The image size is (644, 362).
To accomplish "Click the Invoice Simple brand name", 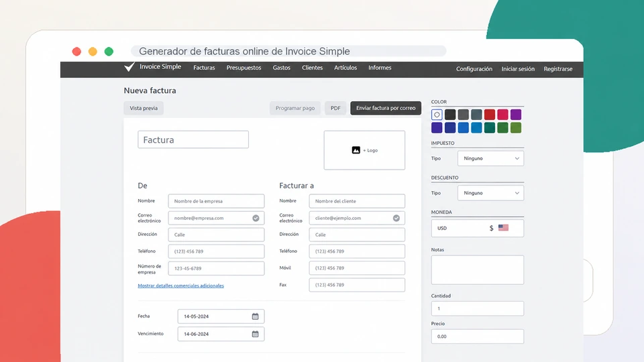I will [x=160, y=66].
